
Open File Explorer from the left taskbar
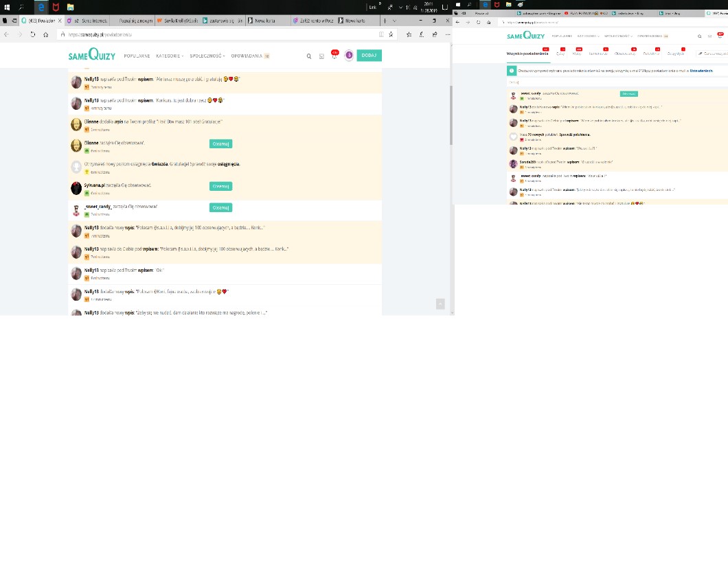tap(70, 7)
